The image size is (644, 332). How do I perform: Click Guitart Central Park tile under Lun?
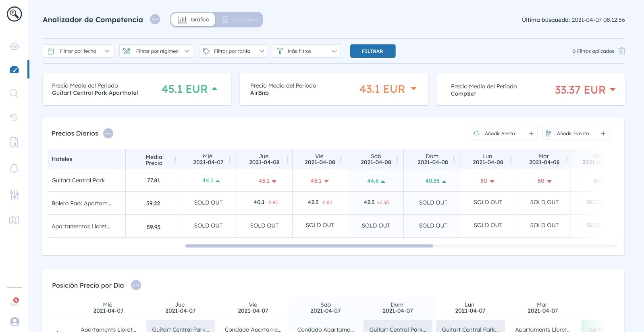470,326
